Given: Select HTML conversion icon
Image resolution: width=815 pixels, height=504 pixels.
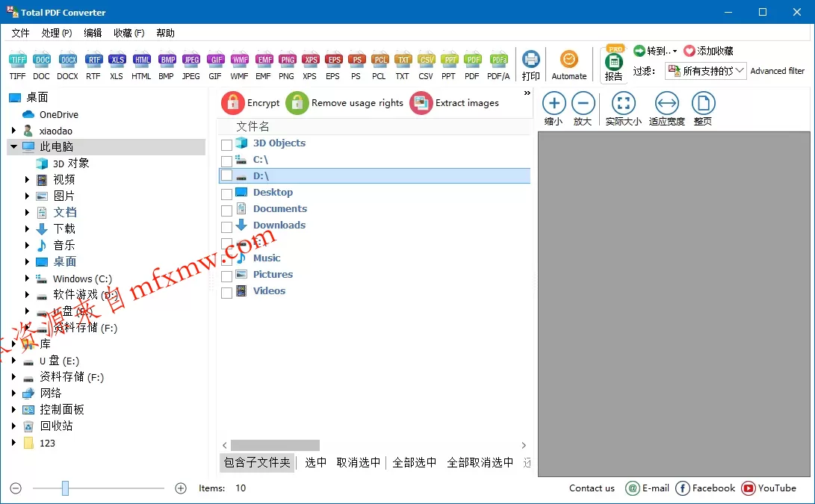Looking at the screenshot, I should click(x=141, y=66).
